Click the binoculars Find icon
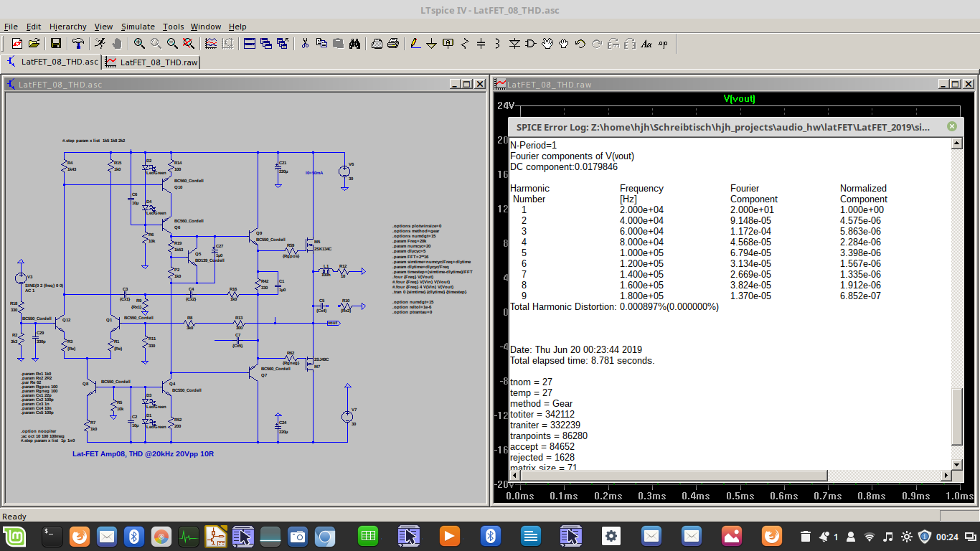The image size is (980, 551). click(354, 44)
